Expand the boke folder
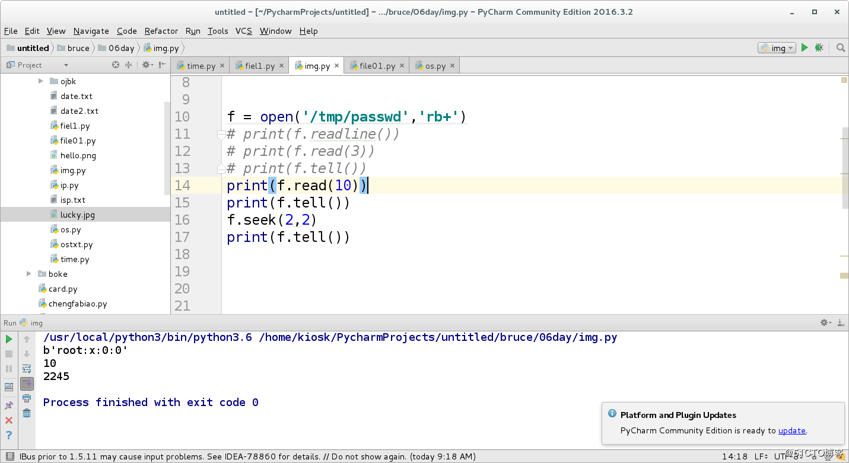849x463 pixels. tap(29, 274)
